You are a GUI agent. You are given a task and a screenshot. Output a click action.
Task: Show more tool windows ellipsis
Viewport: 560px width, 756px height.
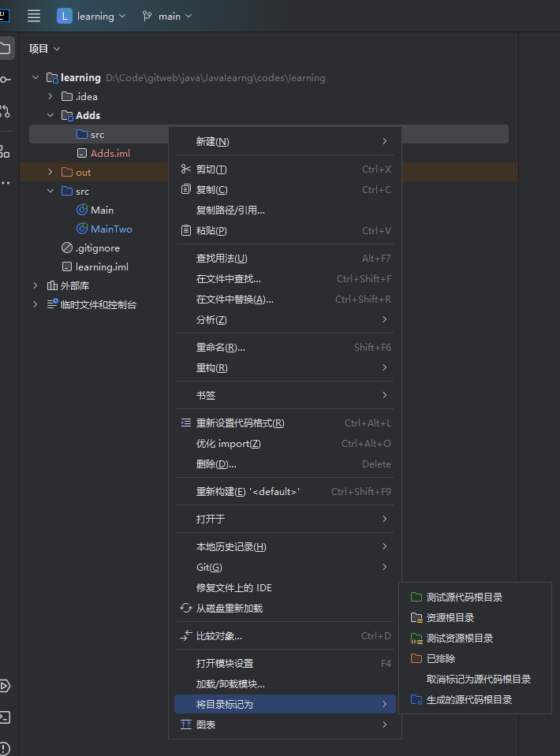[x=5, y=183]
